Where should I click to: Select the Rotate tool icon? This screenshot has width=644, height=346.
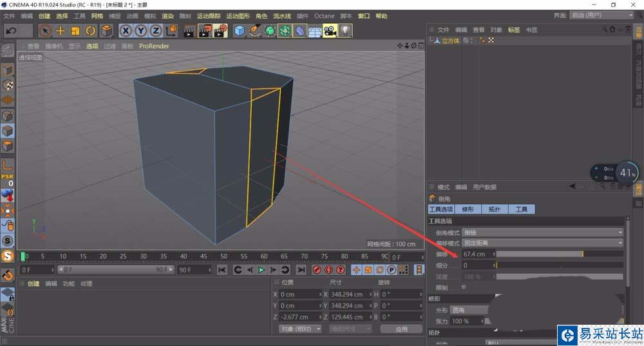(90, 30)
